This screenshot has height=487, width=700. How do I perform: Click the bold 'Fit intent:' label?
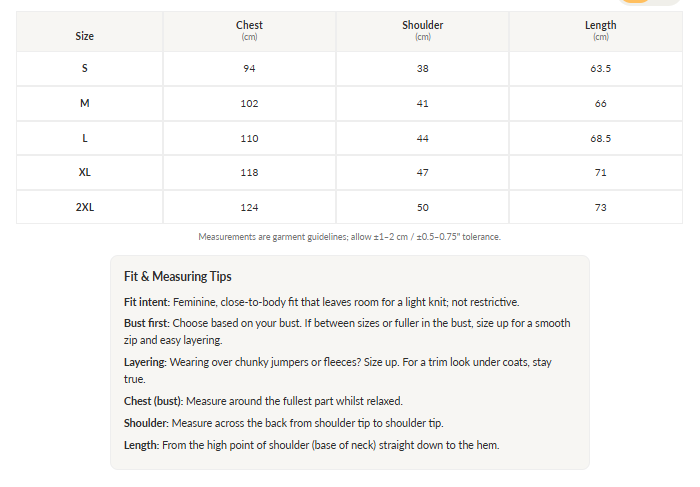click(x=147, y=302)
